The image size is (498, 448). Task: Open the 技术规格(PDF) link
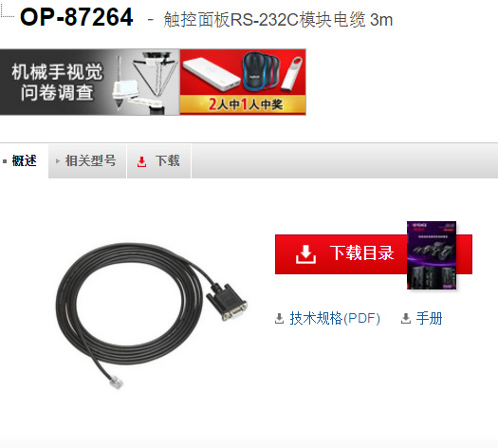click(335, 318)
